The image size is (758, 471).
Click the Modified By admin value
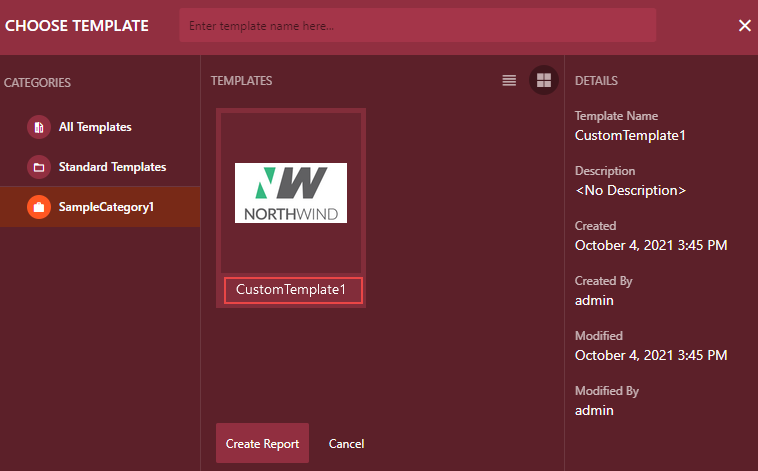594,411
